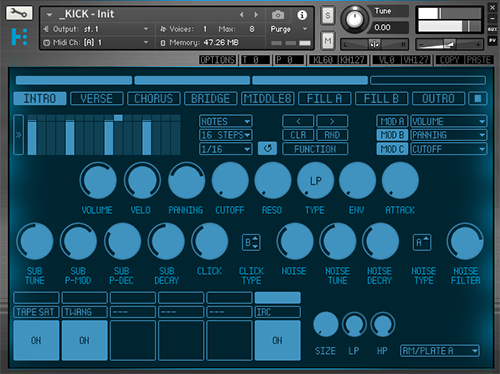Select the FILL A pattern tab
This screenshot has width=500, height=374.
(325, 99)
